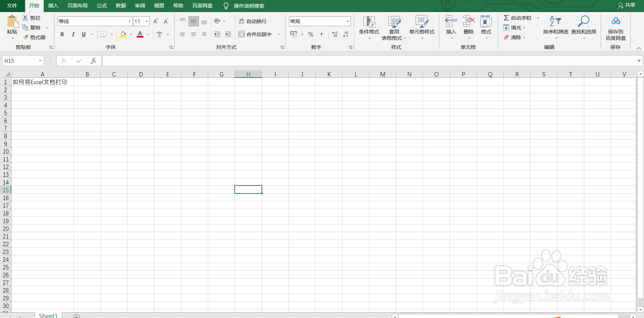The height and width of the screenshot is (318, 644).
Task: Apply comma thousands separator style
Action: coord(322,34)
